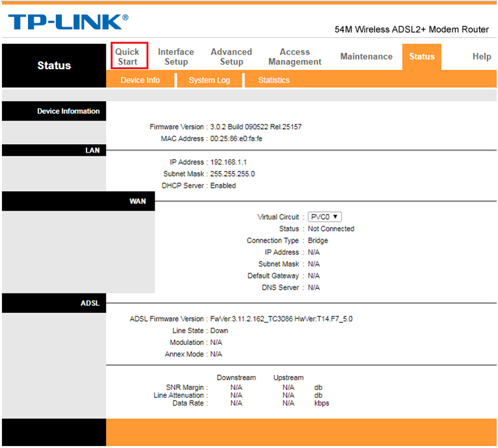Click the WAN section header
Viewport: 498px width, 448px height.
137,202
